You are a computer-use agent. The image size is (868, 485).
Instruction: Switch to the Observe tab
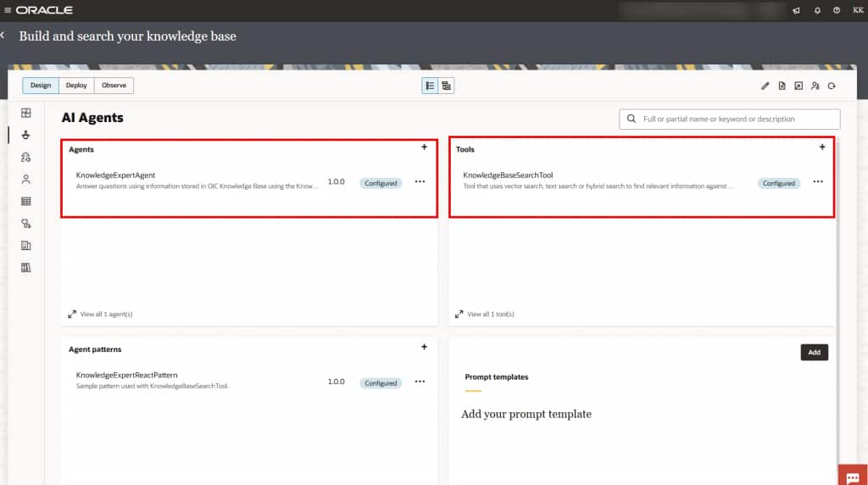click(x=114, y=86)
